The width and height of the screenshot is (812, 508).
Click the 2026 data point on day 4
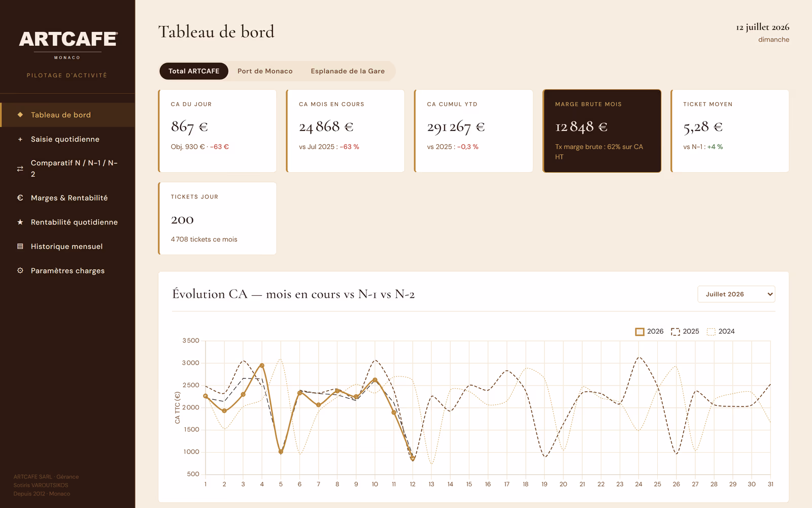[262, 365]
